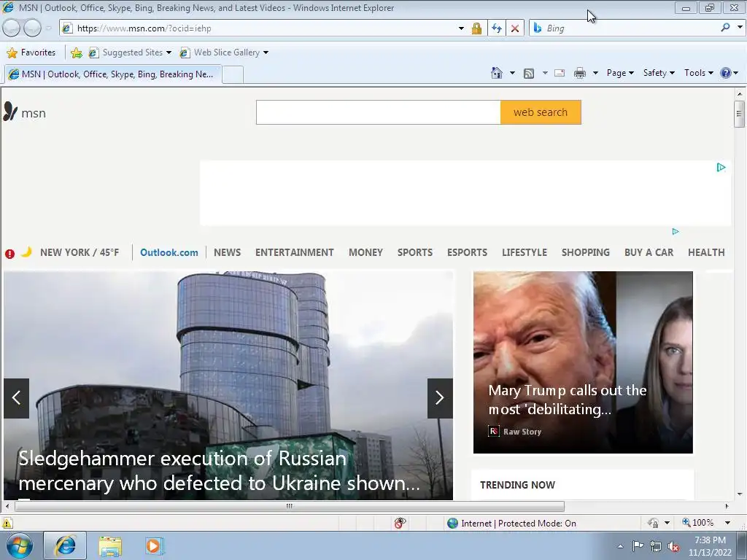Open the NEW YORK / 45°F weather link

(80, 252)
